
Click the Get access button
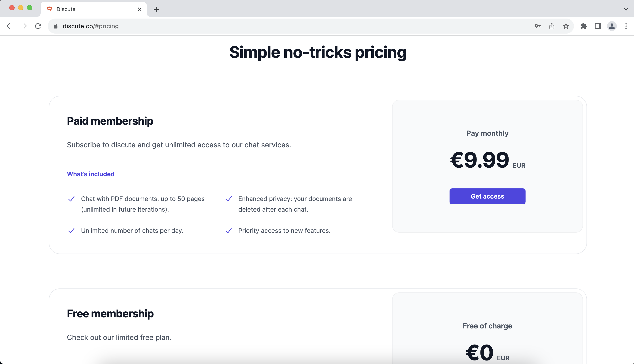point(487,196)
